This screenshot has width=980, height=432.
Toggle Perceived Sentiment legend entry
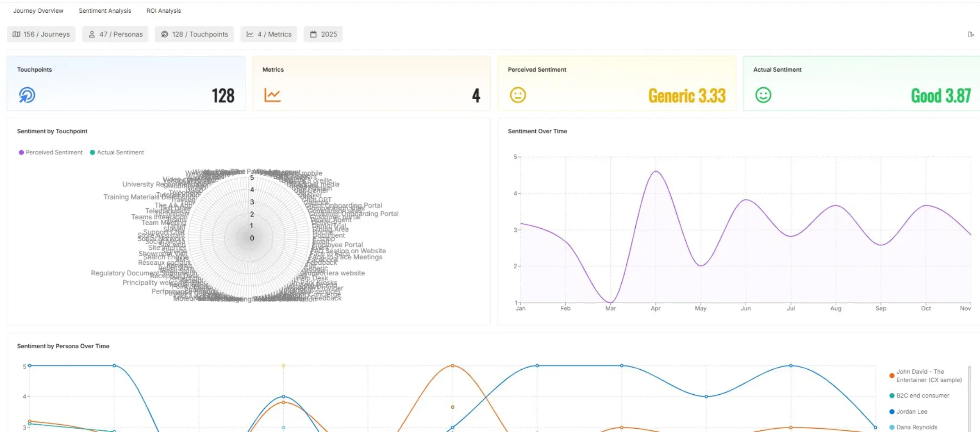click(51, 152)
